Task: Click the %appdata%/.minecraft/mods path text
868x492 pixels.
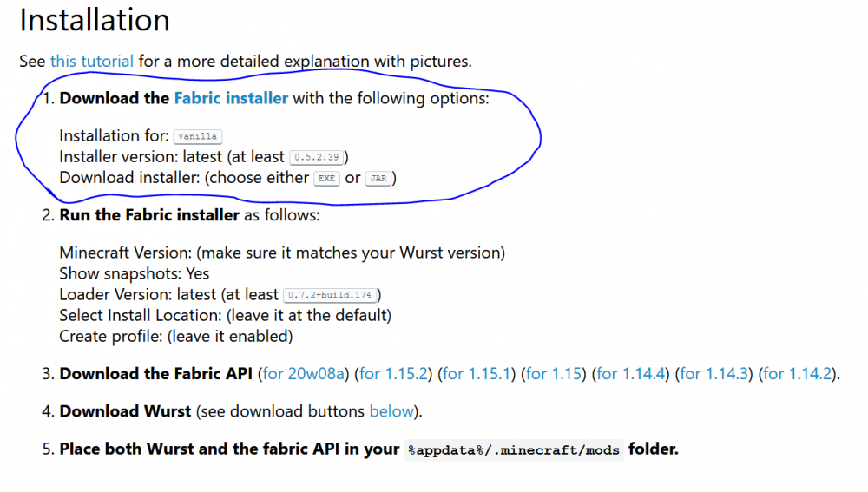Action: (514, 450)
